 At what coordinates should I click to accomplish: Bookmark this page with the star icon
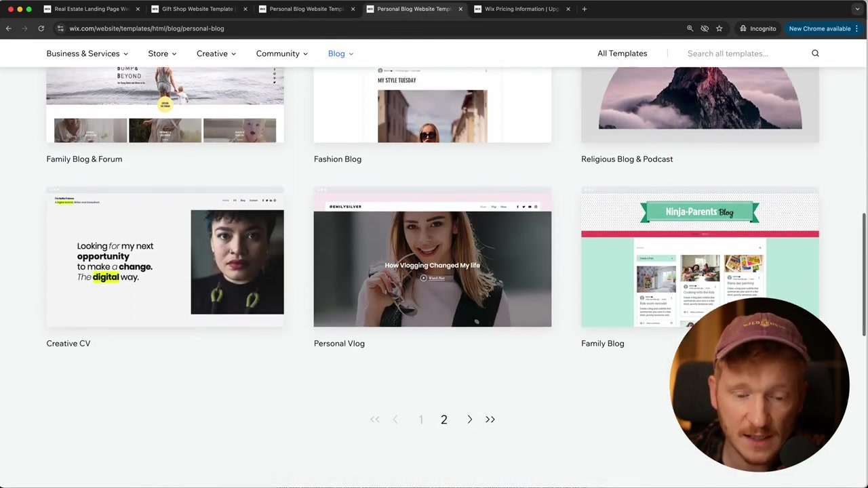[719, 28]
